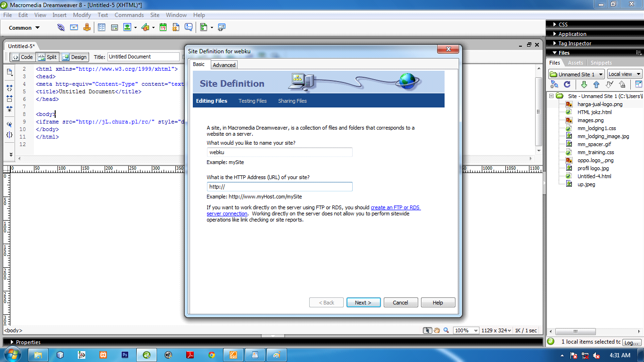The height and width of the screenshot is (362, 644).
Task: Select the Zoom magnifier tool
Action: click(x=446, y=330)
